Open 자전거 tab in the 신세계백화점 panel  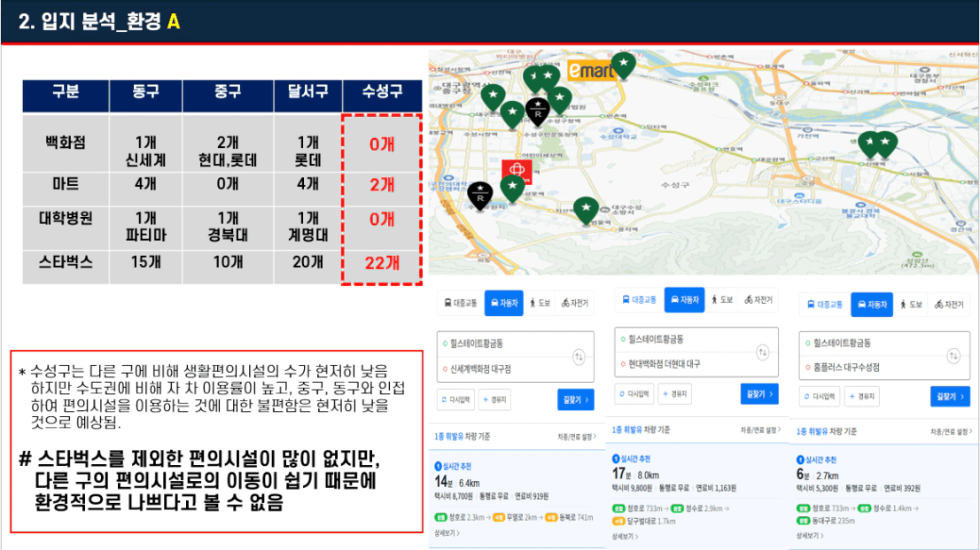point(574,303)
